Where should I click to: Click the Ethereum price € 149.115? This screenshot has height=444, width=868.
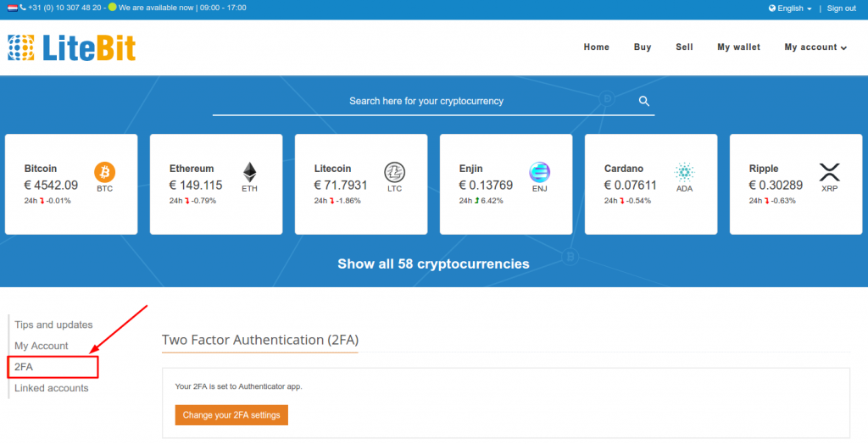(x=196, y=186)
